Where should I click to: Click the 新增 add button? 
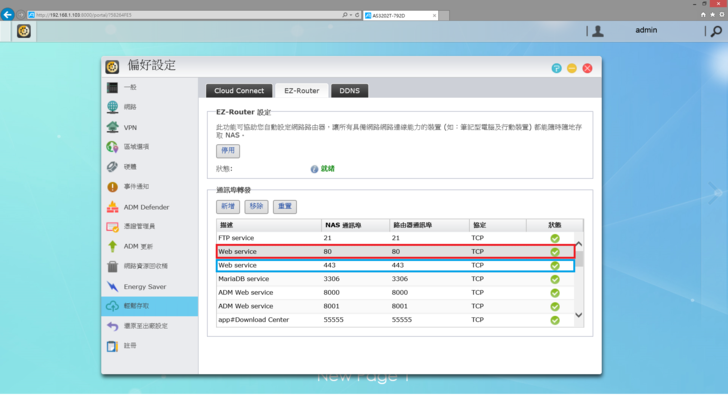[x=228, y=206]
